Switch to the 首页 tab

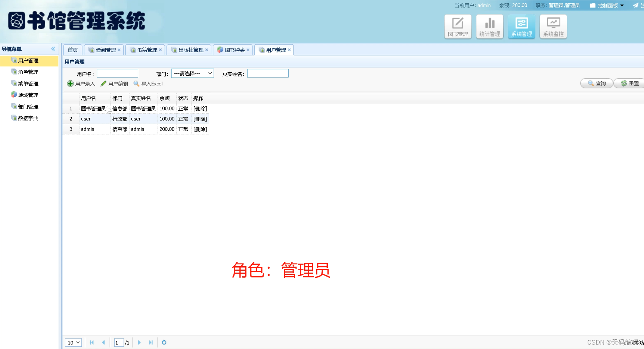tap(73, 50)
